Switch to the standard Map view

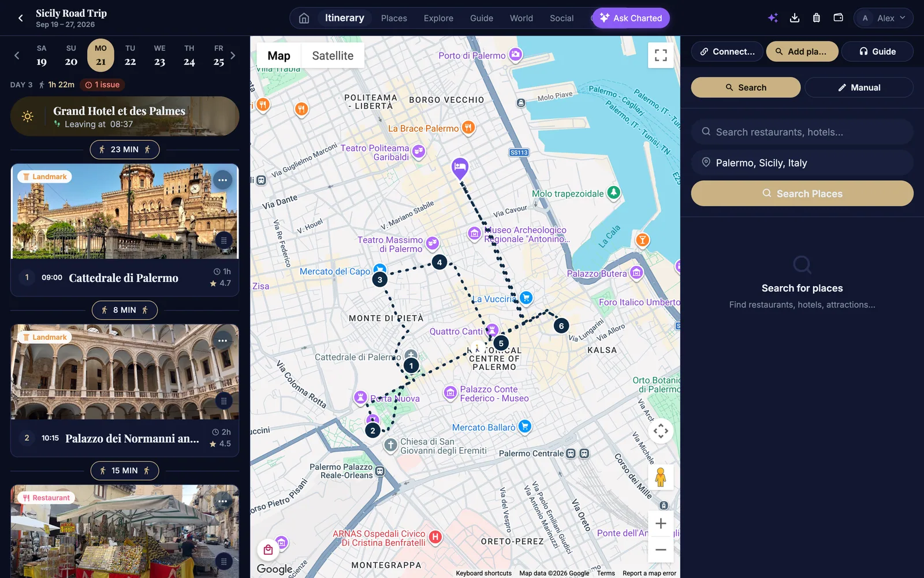click(x=279, y=55)
